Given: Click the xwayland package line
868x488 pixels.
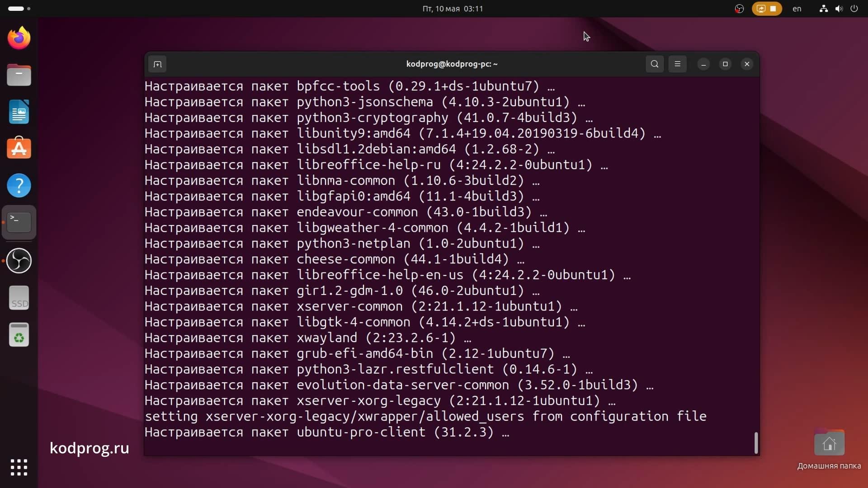Looking at the screenshot, I should coord(308,338).
